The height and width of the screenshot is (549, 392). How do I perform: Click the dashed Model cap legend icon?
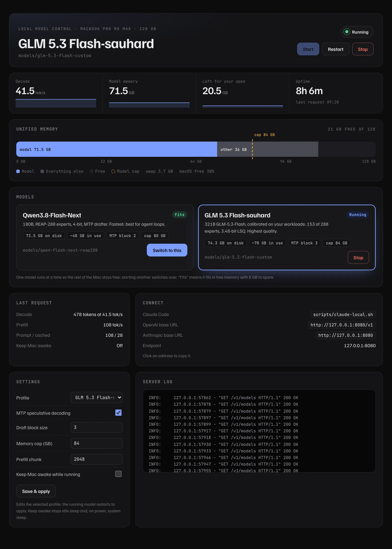click(113, 171)
